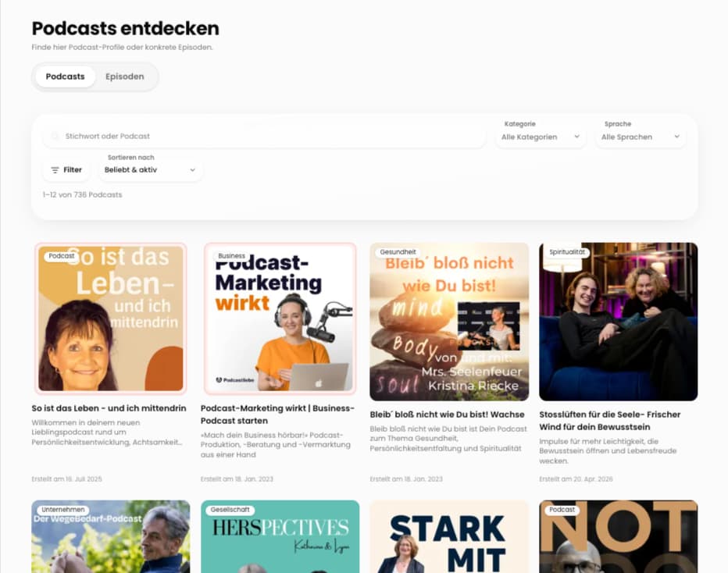Click the '1–12 von 736 Podcasts' result count
728x573 pixels.
(82, 195)
